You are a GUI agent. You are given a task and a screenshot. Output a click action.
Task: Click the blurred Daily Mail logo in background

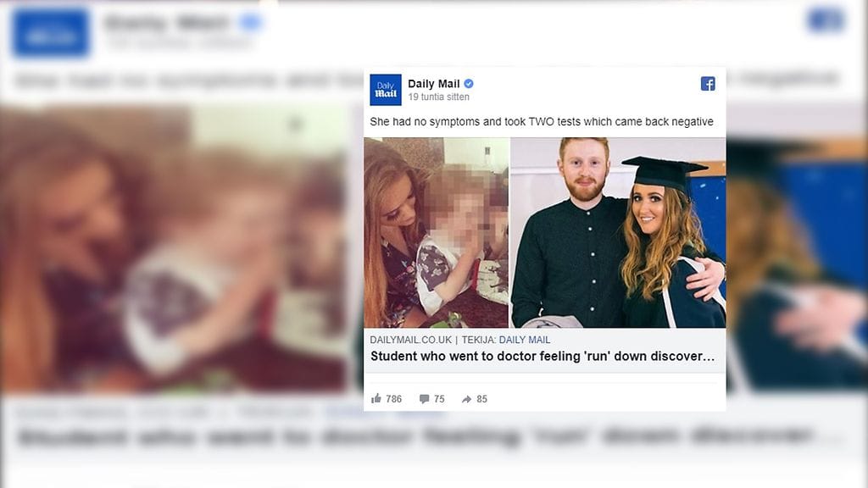51,32
